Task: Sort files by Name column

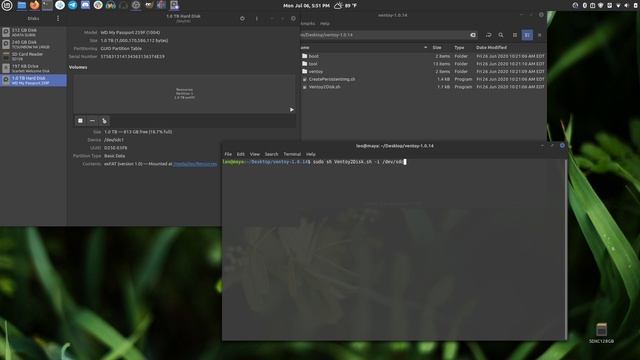Action: [x=364, y=47]
